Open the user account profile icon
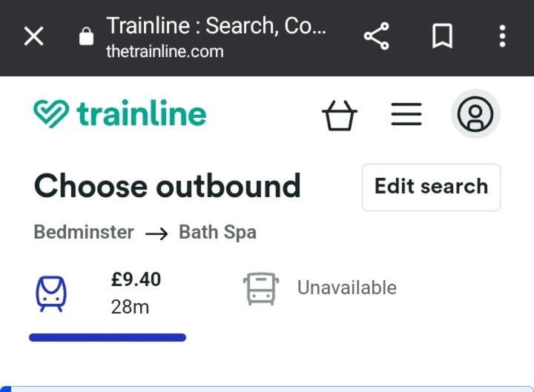Image resolution: width=534 pixels, height=392 pixels. point(475,114)
